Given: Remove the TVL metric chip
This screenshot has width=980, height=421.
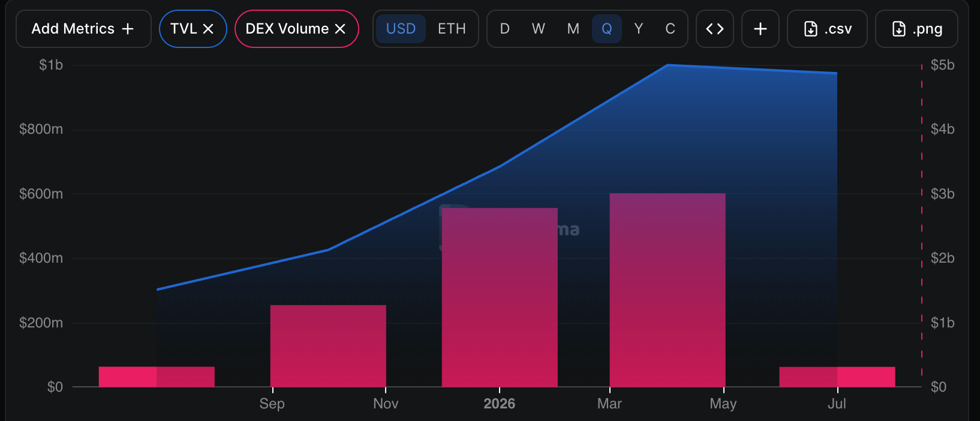Looking at the screenshot, I should (x=208, y=29).
